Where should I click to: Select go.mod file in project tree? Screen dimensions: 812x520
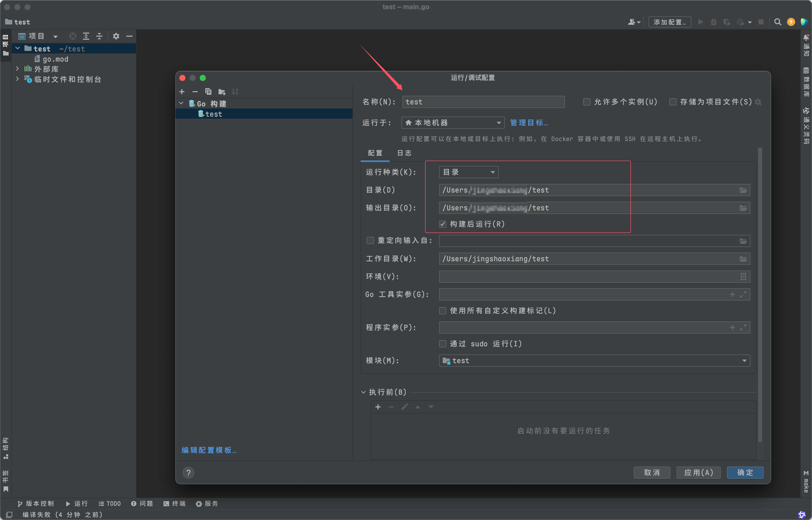point(51,59)
